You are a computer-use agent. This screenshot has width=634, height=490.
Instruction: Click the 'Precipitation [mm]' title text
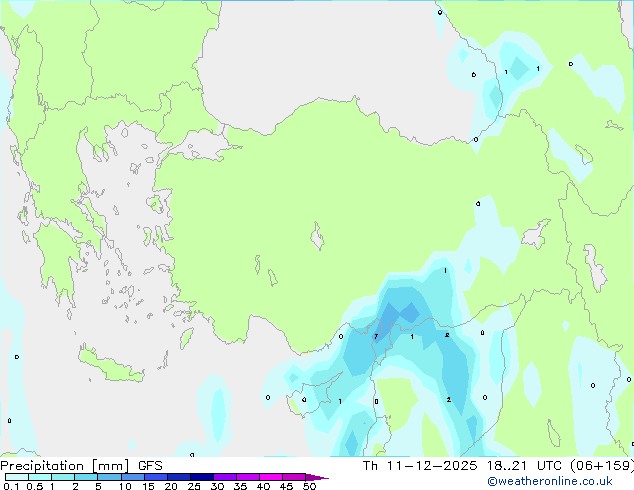(x=65, y=466)
